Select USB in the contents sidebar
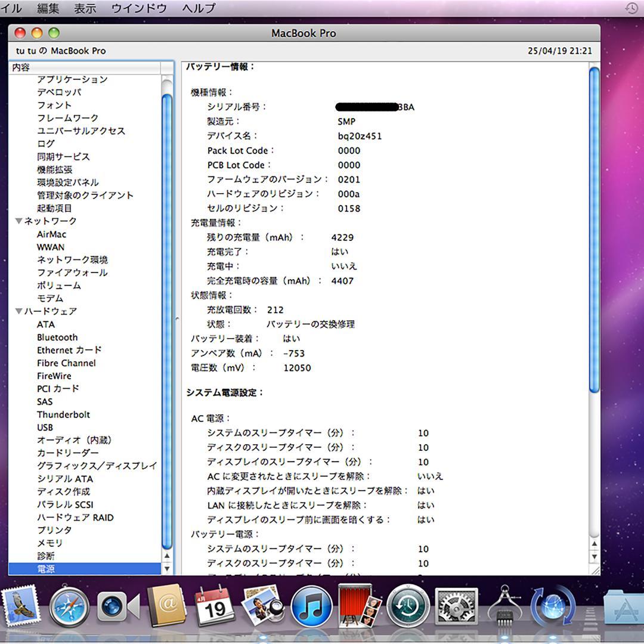This screenshot has width=644, height=644. click(x=44, y=427)
